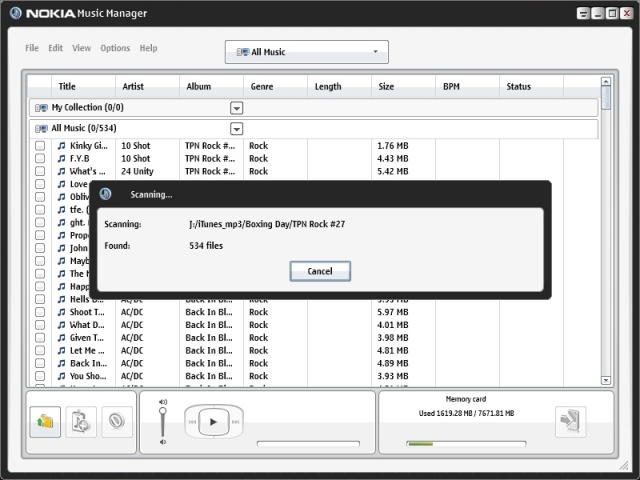Image resolution: width=640 pixels, height=480 pixels.
Task: Click the My Collection (0/0) group label
Action: tap(87, 108)
